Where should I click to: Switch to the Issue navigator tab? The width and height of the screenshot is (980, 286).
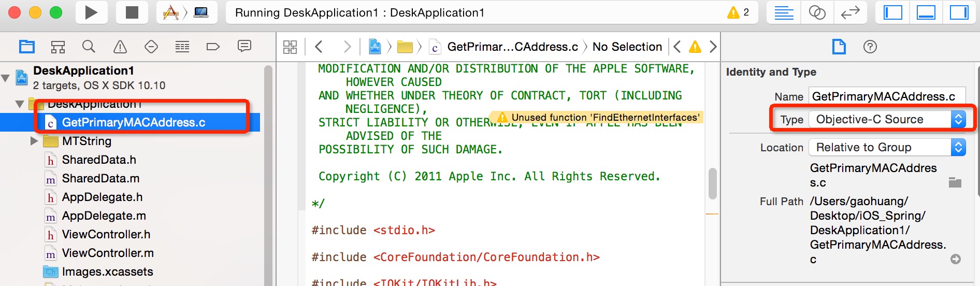[120, 47]
